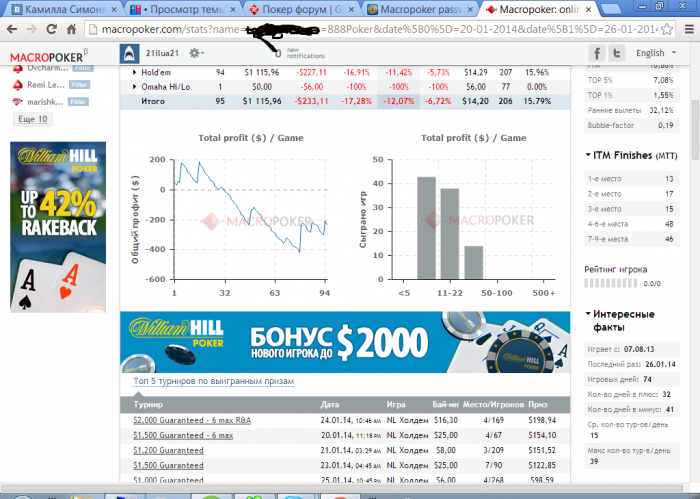Open $2,000 Guaranteed - 6 max R&A tournament
Screen dimensions: 700x499
pos(192,420)
